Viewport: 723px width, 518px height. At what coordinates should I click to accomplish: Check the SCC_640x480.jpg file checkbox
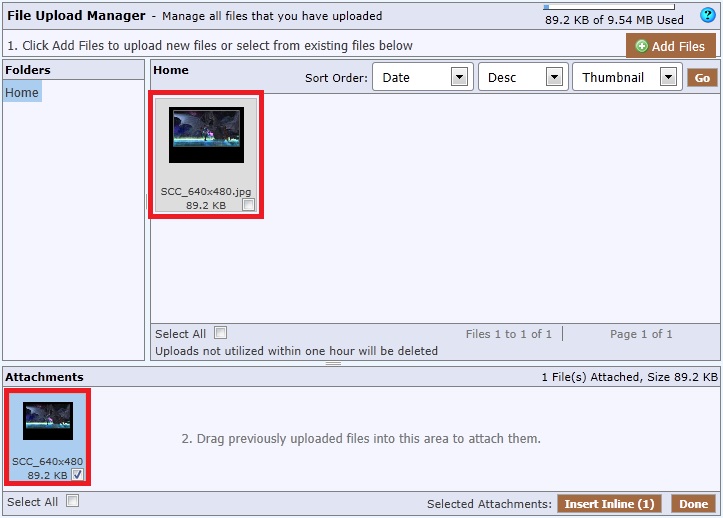(249, 205)
